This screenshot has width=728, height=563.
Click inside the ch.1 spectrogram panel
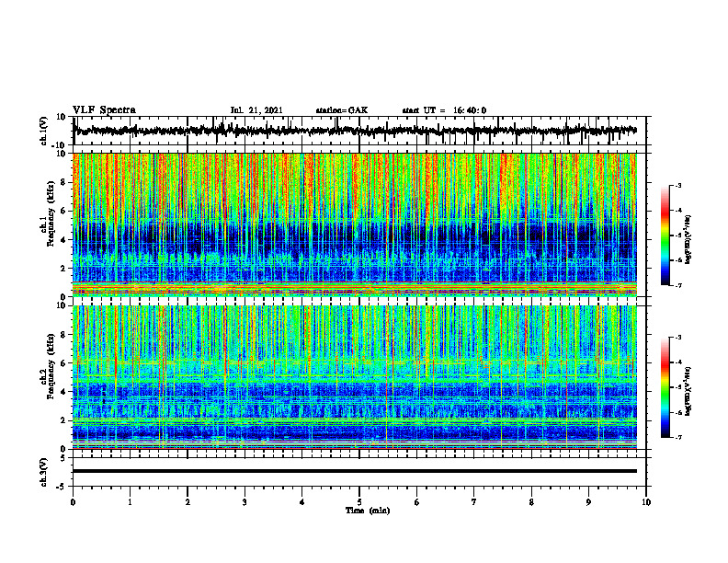point(354,224)
